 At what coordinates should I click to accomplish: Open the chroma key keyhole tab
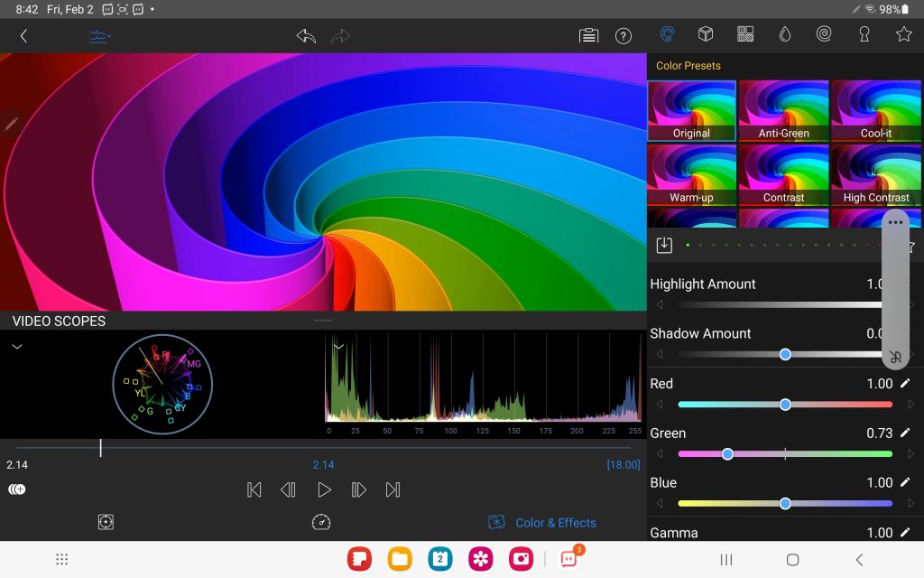coord(864,34)
